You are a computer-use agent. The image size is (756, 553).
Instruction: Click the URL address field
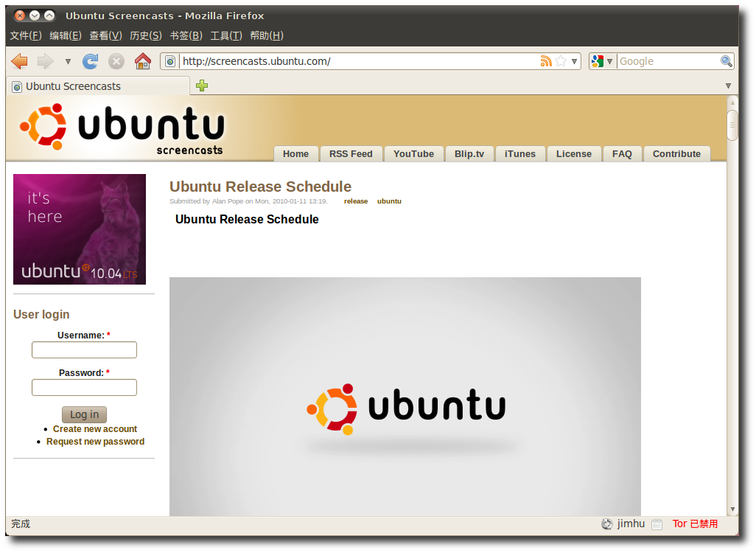click(359, 61)
